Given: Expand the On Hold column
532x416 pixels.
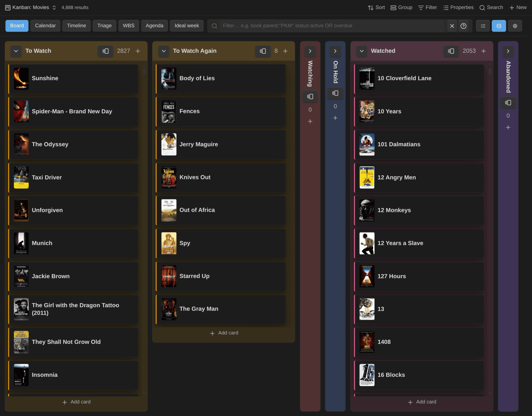Looking at the screenshot, I should click(335, 51).
